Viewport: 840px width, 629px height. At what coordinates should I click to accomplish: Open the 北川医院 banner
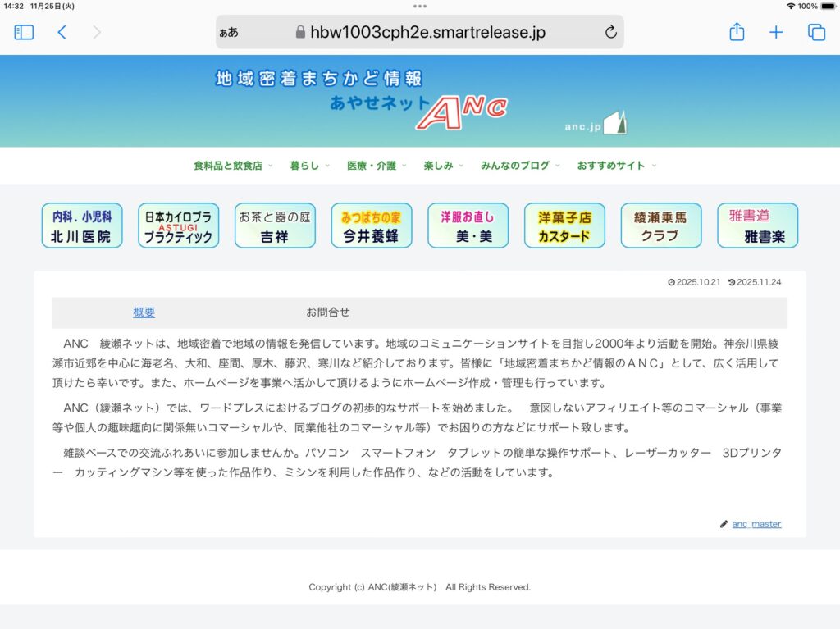(82, 226)
